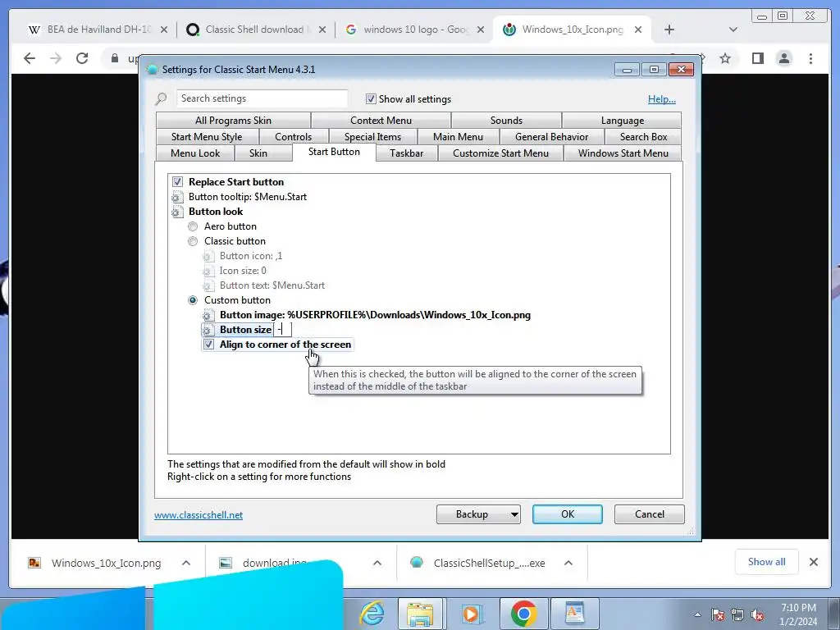Open the Menu Look tab
The image size is (840, 630).
pos(195,153)
